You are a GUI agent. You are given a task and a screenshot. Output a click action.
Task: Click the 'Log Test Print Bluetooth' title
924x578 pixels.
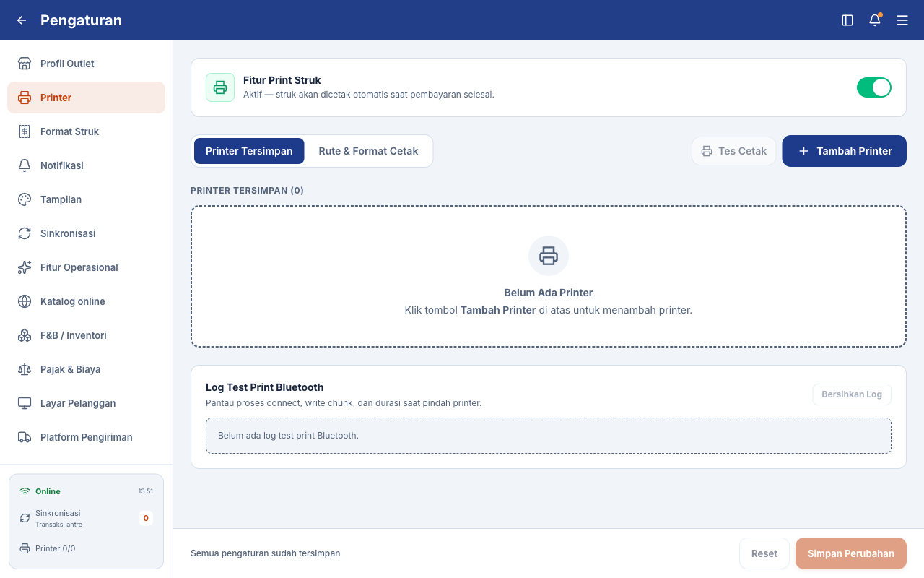[x=264, y=387]
